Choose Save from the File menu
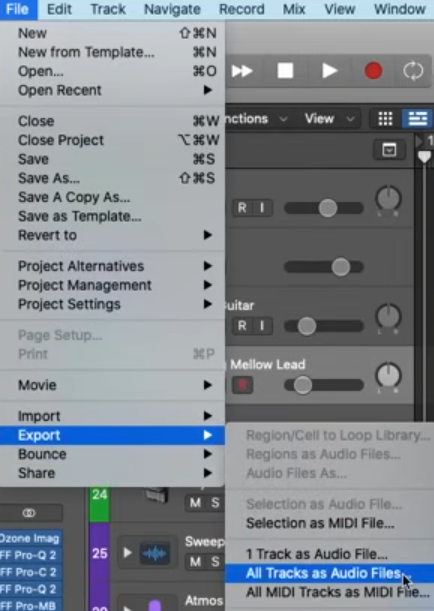Image resolution: width=434 pixels, height=611 pixels. point(112,159)
